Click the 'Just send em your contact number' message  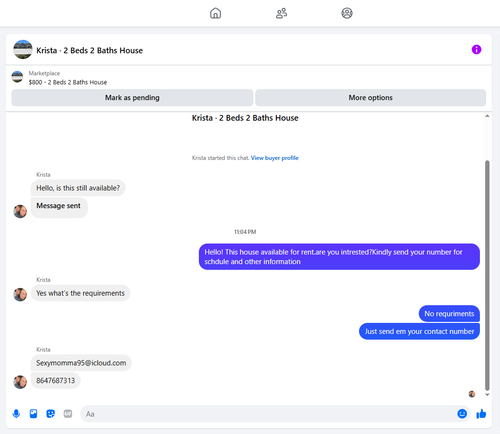(x=419, y=331)
